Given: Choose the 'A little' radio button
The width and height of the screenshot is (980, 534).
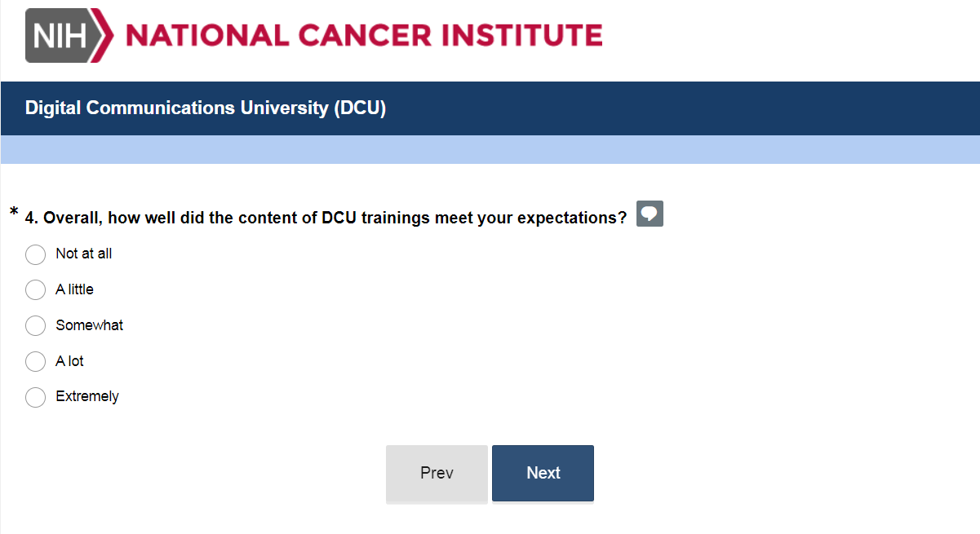Looking at the screenshot, I should pos(35,290).
